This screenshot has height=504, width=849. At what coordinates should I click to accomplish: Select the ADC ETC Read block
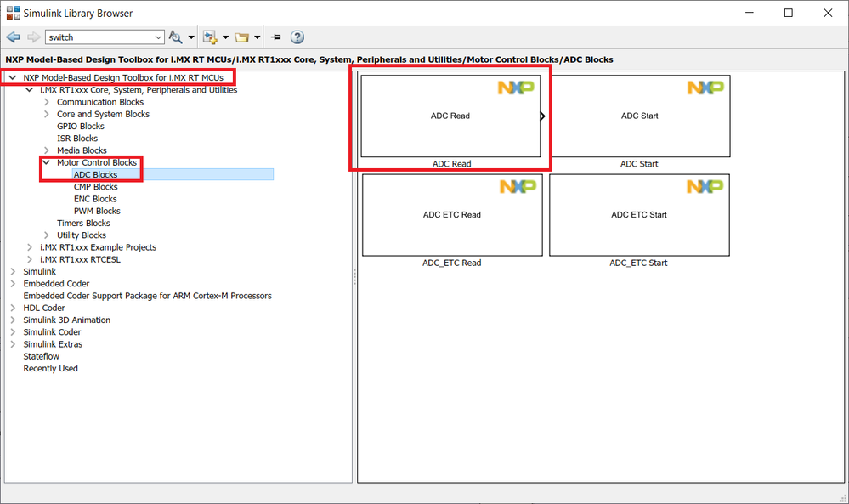point(452,215)
